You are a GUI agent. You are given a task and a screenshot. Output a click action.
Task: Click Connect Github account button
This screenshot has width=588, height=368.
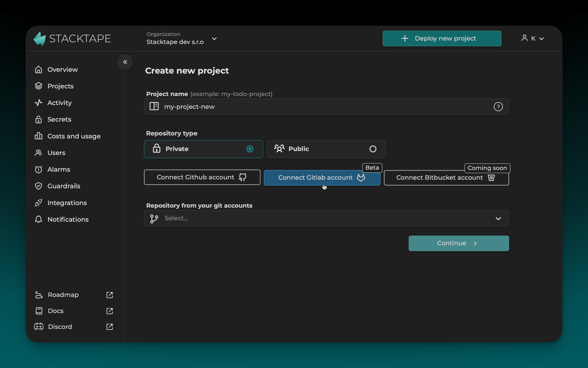point(202,177)
